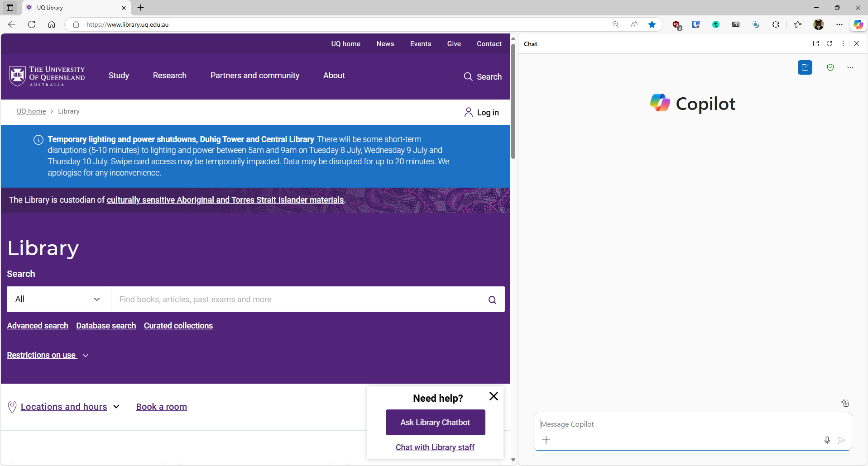Open the Research menu

pos(169,76)
